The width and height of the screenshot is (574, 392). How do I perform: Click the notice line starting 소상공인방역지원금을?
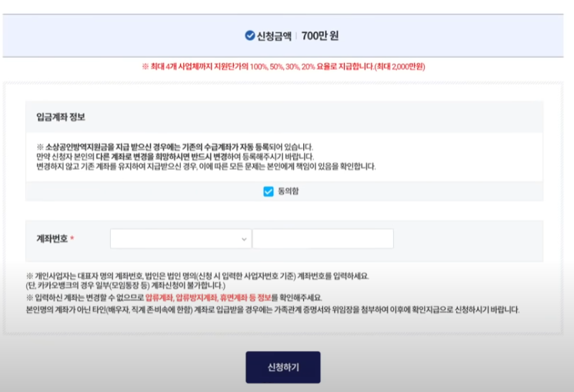[175, 147]
